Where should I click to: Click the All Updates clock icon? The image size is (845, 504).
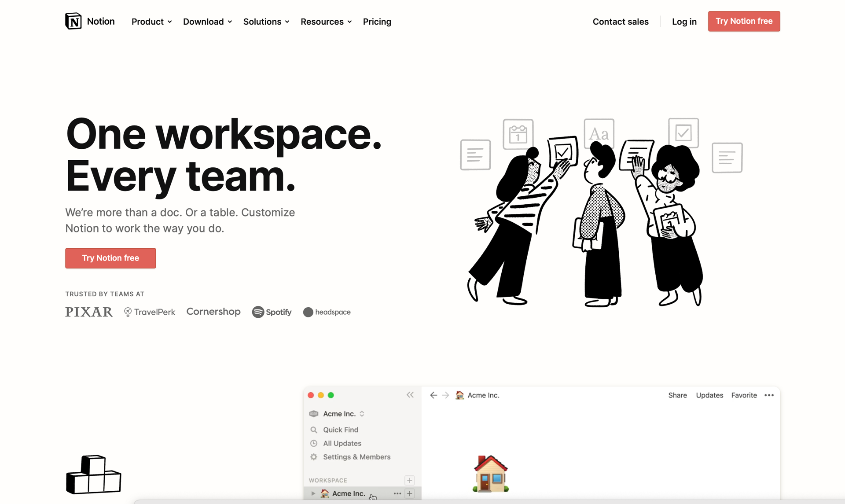[x=314, y=443]
